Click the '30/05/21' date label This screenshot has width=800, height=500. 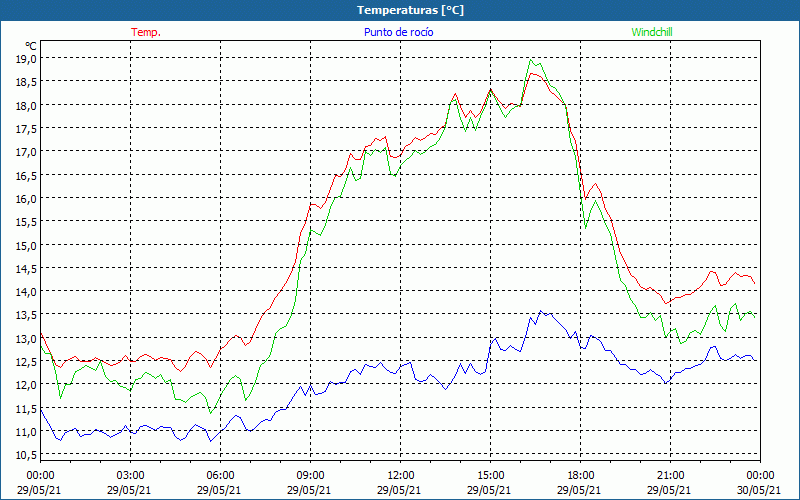pos(761,490)
